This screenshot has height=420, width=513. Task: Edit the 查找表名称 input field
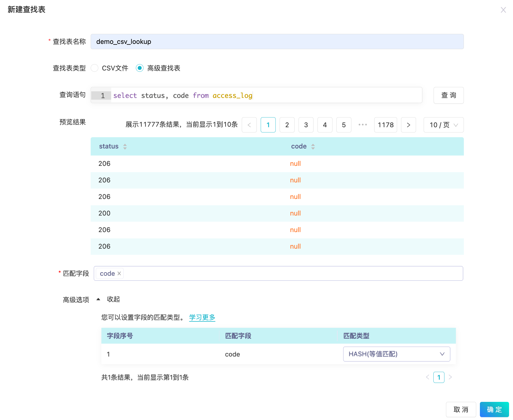(277, 42)
